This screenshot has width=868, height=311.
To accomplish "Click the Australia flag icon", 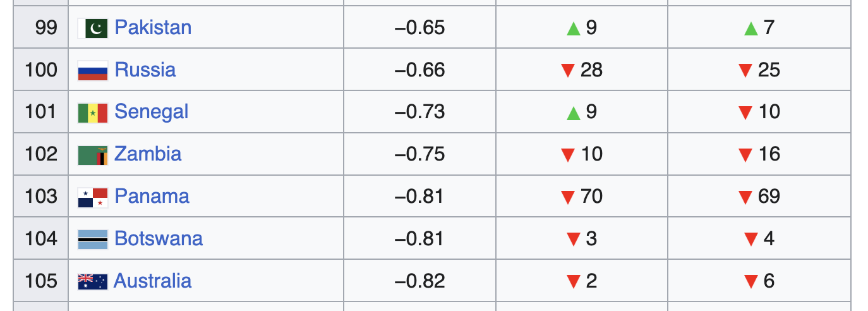I will (93, 281).
